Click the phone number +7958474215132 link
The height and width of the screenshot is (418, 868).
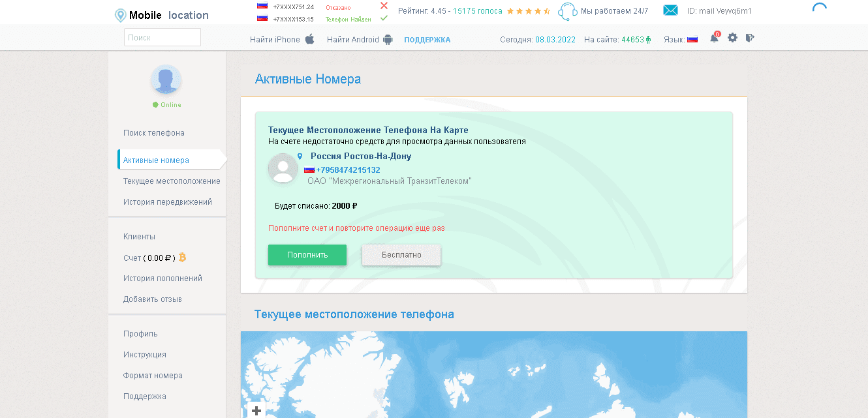tap(348, 170)
